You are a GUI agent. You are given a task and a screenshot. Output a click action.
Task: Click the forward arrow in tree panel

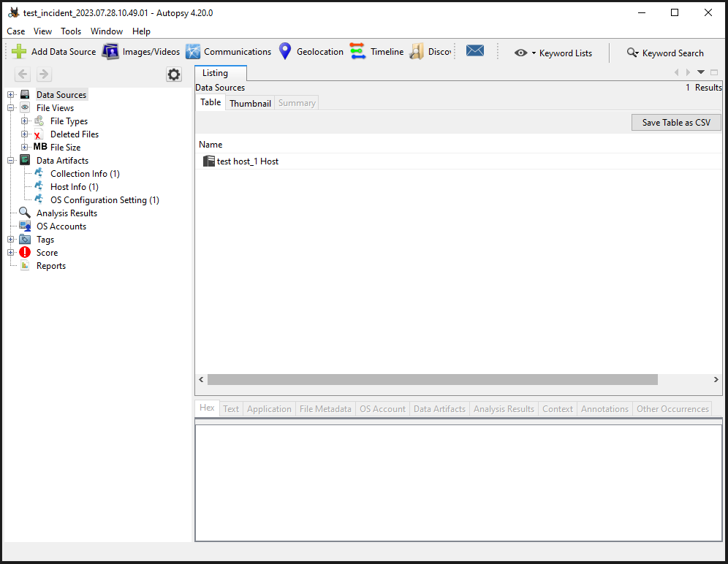[x=43, y=75]
